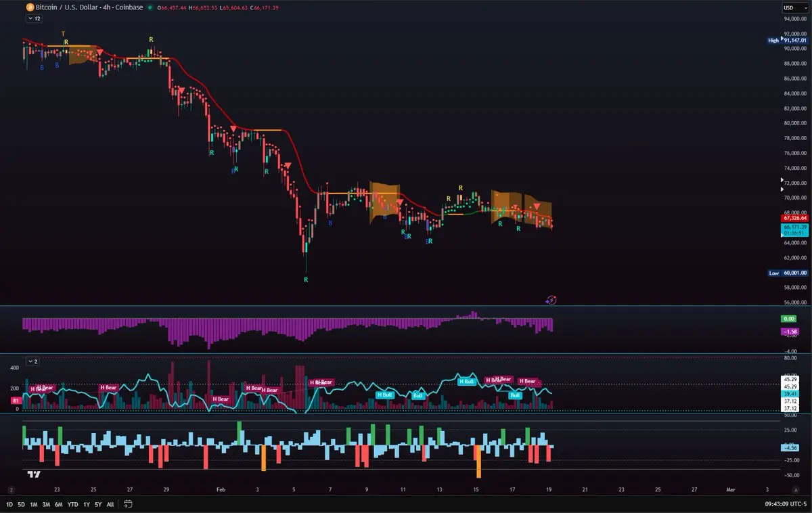Viewport: 812px width, 513px height.
Task: Click the open value O66,457.44
Action: pyautogui.click(x=171, y=7)
